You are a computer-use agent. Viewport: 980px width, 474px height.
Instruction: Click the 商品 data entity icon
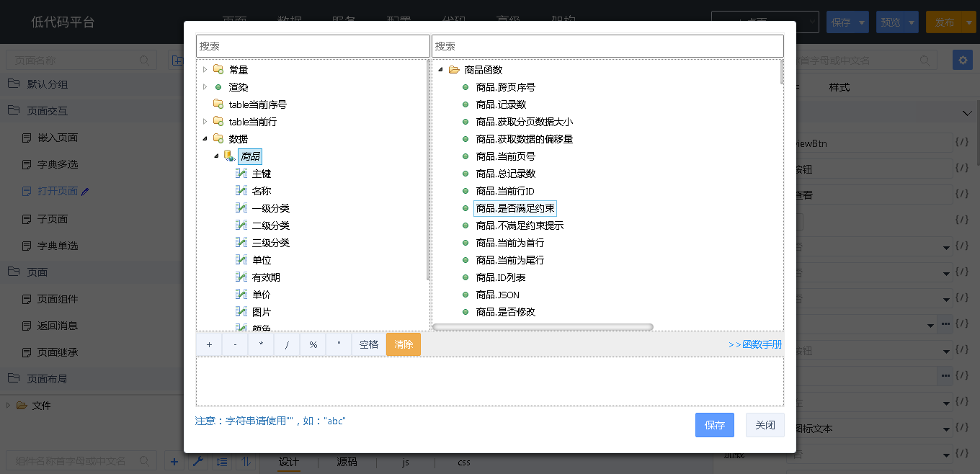click(230, 156)
